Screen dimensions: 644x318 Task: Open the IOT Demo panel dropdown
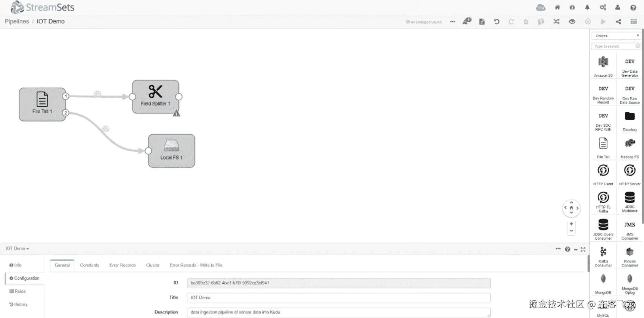pyautogui.click(x=17, y=249)
